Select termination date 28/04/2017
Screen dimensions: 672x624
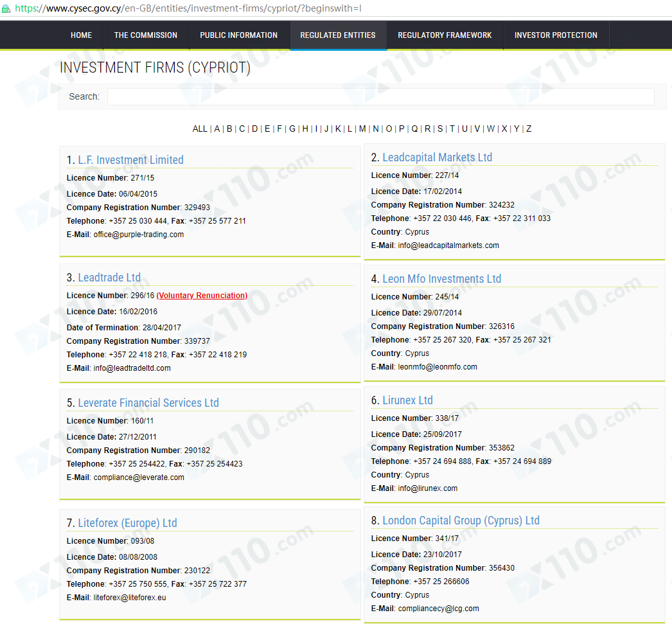tap(161, 328)
